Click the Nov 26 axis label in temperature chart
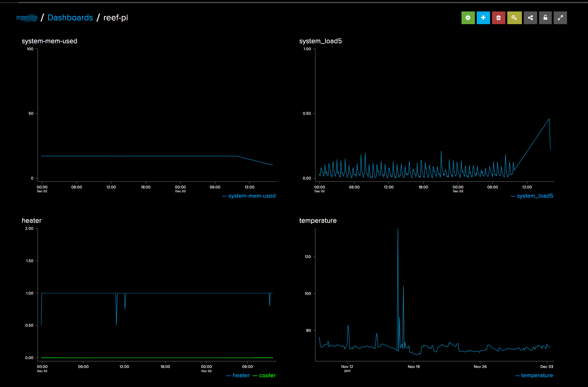 point(480,367)
